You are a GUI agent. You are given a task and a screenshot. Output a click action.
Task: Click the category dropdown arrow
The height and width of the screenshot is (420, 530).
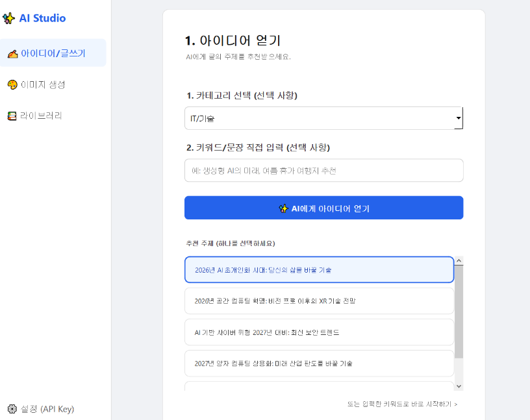pos(458,119)
